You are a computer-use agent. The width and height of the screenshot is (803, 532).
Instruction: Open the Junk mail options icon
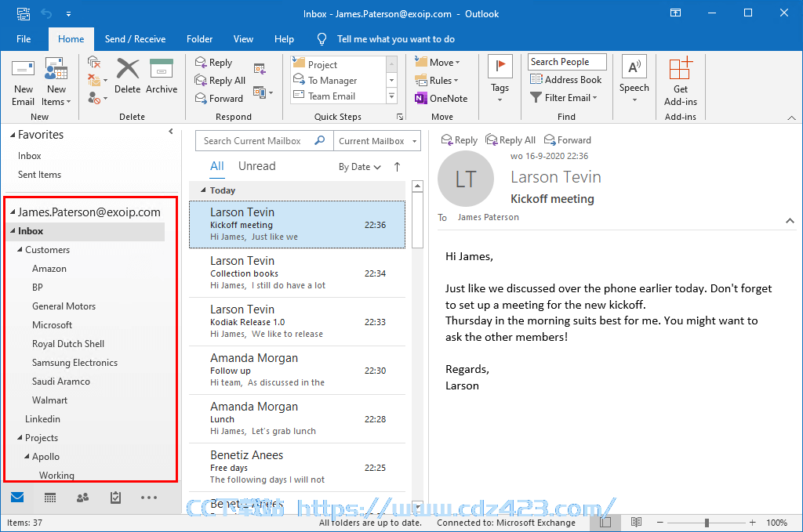[97, 98]
